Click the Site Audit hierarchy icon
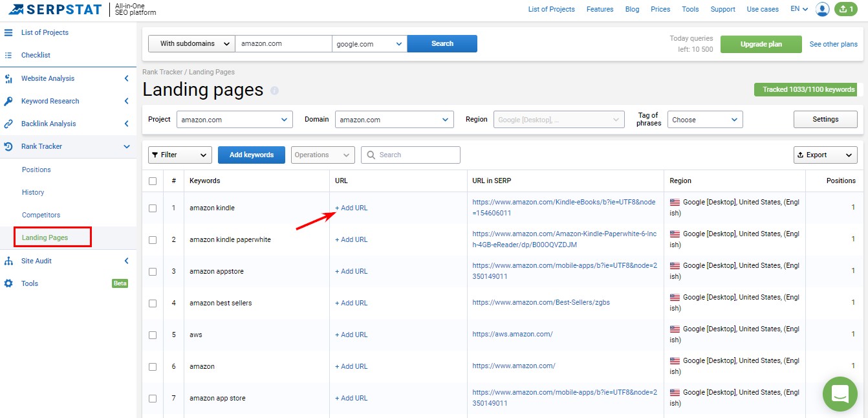The height and width of the screenshot is (418, 868). click(8, 261)
